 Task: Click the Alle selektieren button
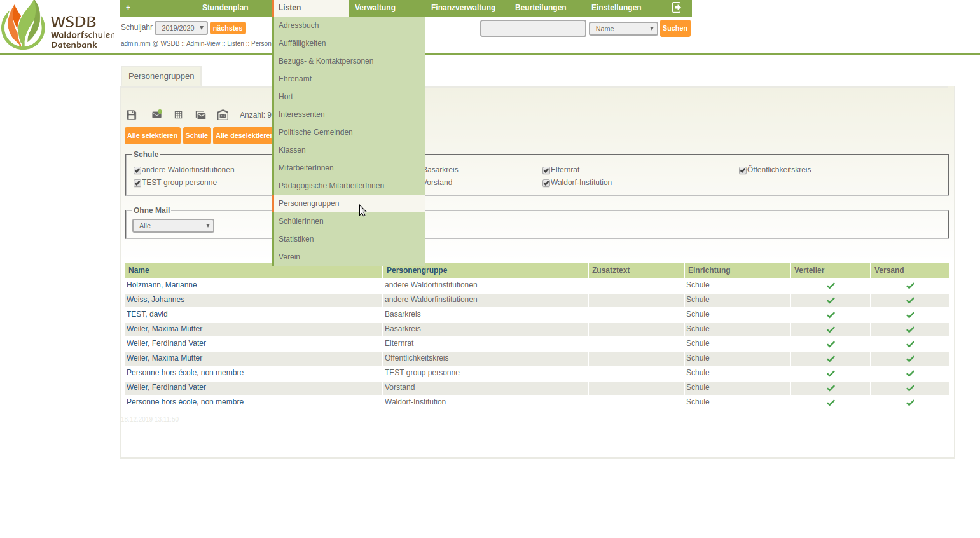(x=153, y=135)
